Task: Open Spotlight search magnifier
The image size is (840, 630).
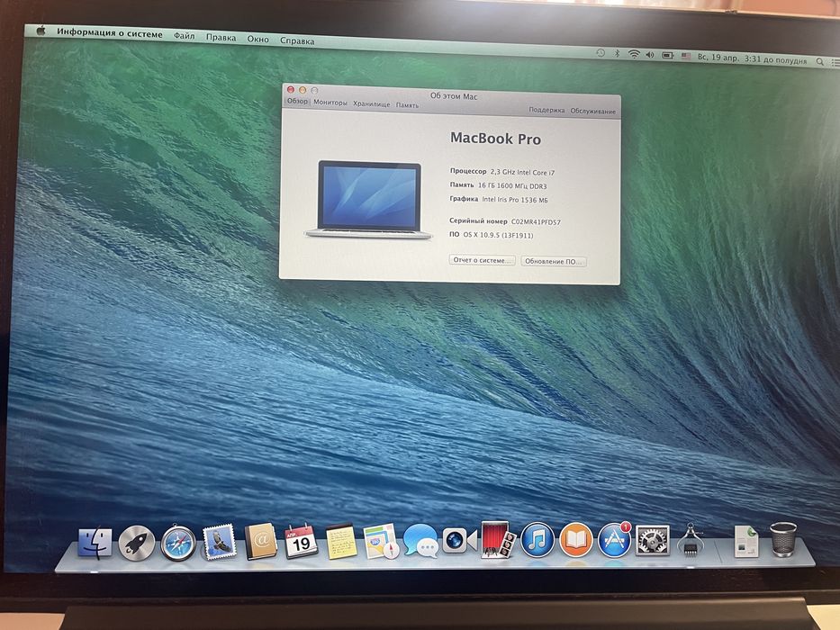Action: coord(819,61)
